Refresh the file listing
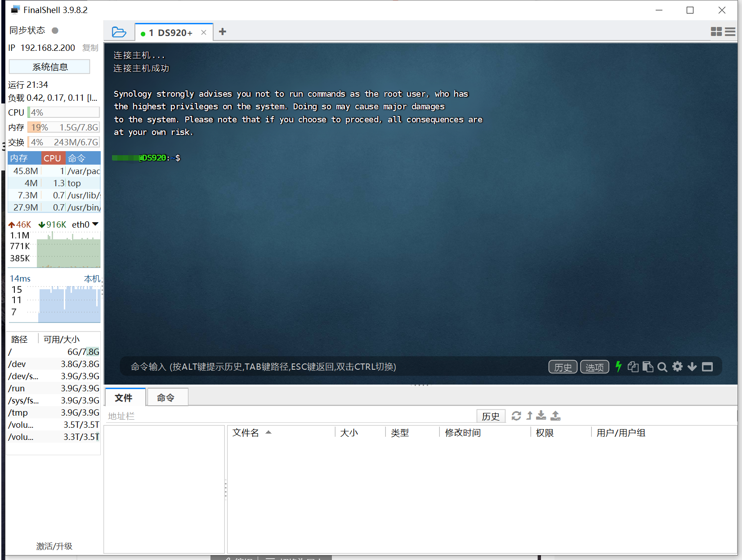The image size is (742, 560). coord(516,416)
